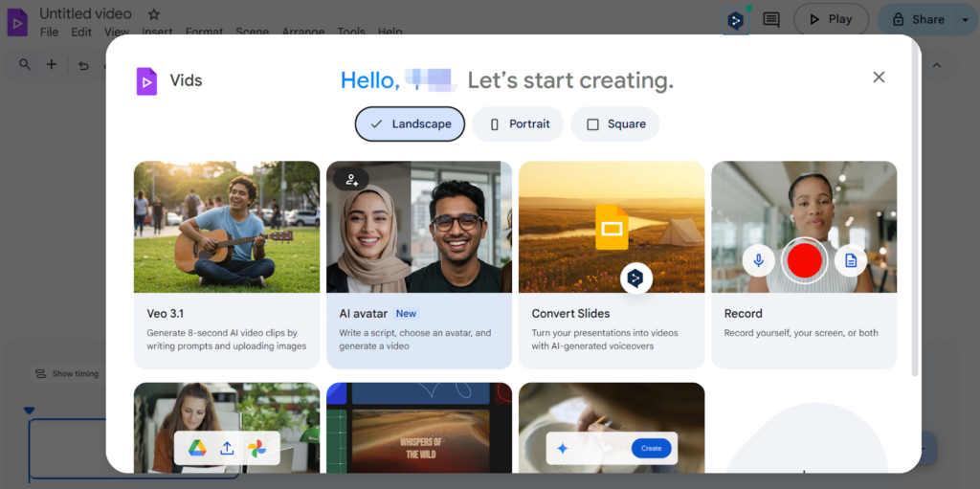Image resolution: width=980 pixels, height=489 pixels.
Task: Close the start creating dialog
Action: coord(879,78)
